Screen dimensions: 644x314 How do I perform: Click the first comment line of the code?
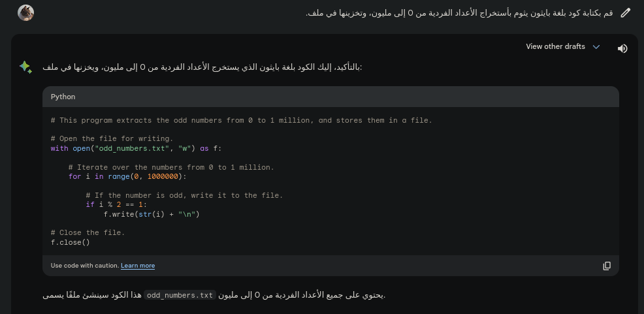[241, 120]
